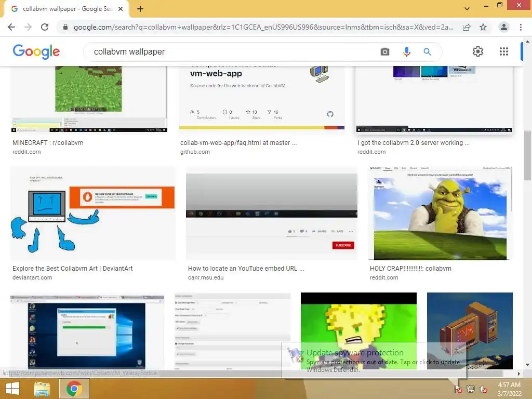Reload the current page
Image resolution: width=532 pixels, height=399 pixels.
coord(45,27)
